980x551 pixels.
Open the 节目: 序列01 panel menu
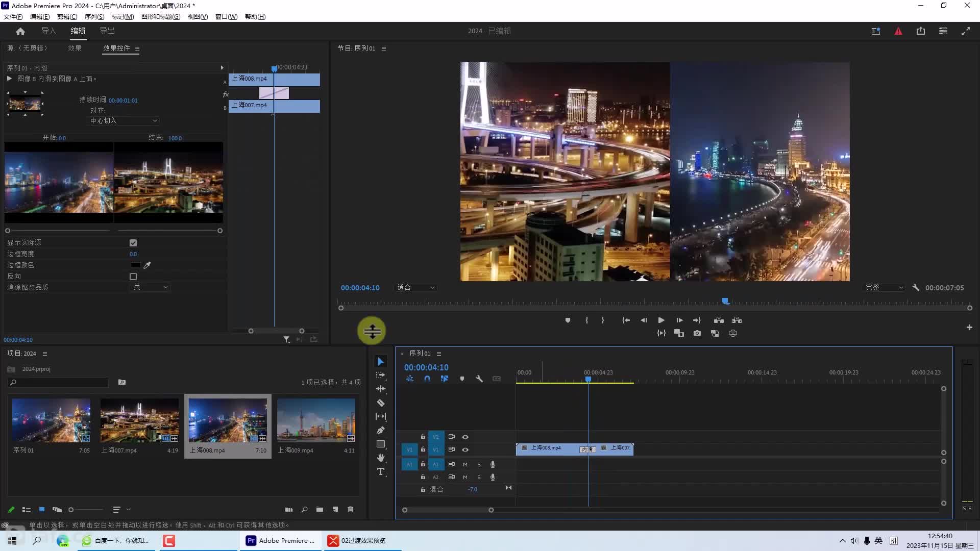click(384, 49)
